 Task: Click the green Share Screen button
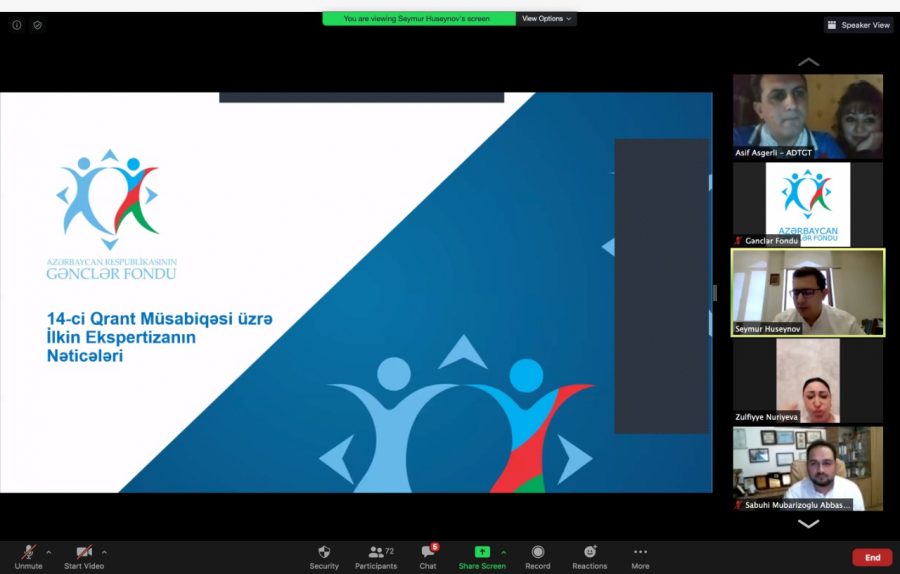click(482, 557)
